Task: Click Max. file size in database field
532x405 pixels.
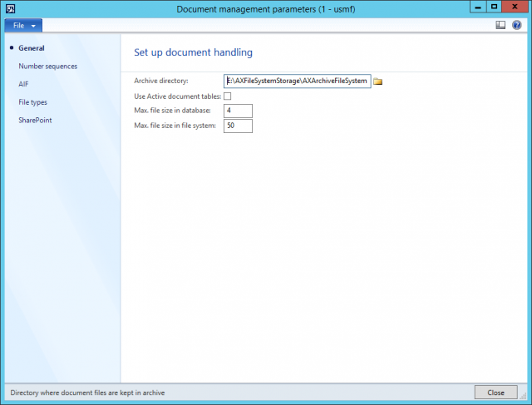Action: pos(238,111)
